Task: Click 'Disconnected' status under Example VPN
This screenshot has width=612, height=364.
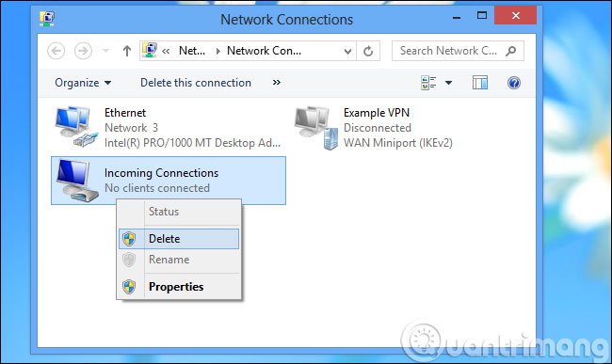Action: (377, 128)
